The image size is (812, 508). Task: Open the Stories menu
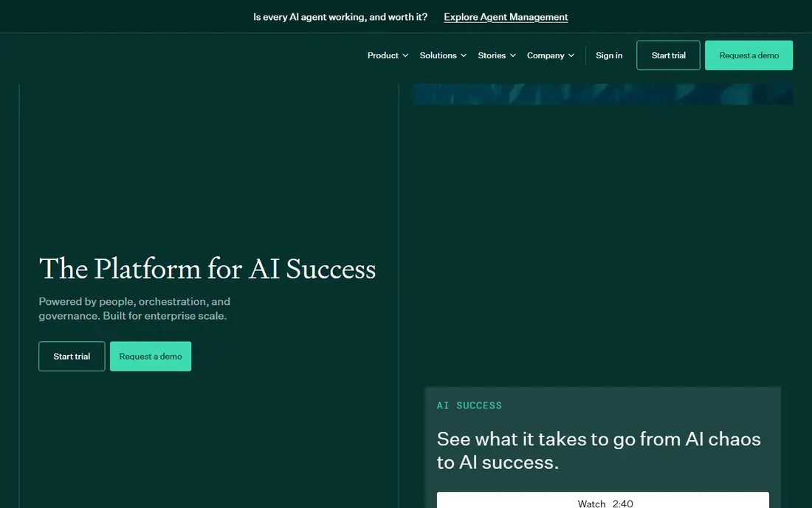tap(492, 55)
